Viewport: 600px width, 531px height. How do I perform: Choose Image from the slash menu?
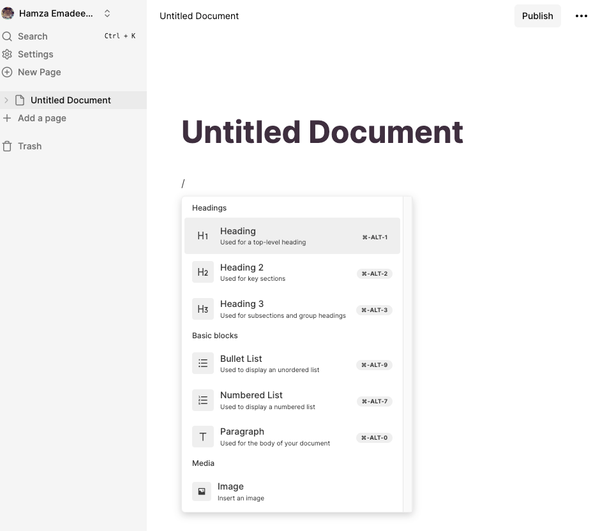click(x=292, y=492)
